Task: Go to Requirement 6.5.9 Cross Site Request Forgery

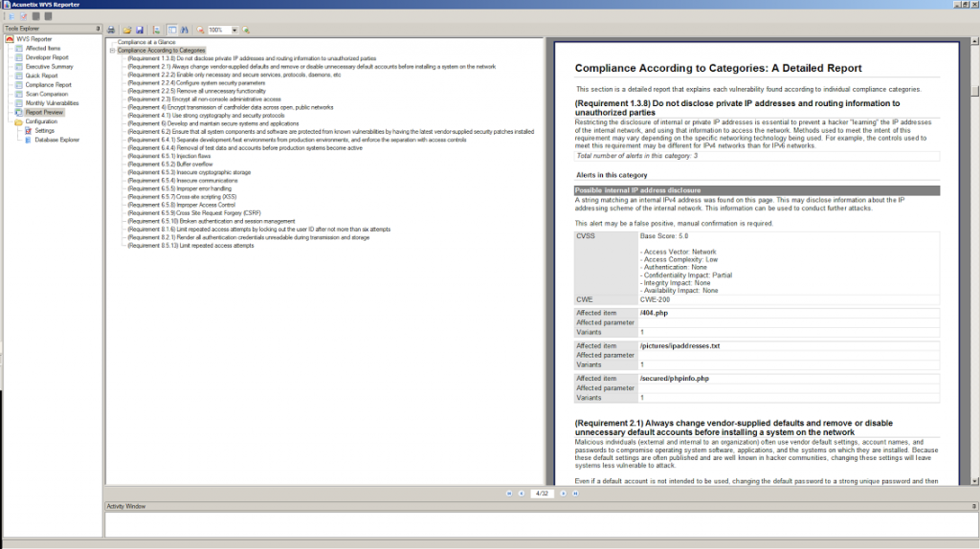Action: click(x=194, y=213)
